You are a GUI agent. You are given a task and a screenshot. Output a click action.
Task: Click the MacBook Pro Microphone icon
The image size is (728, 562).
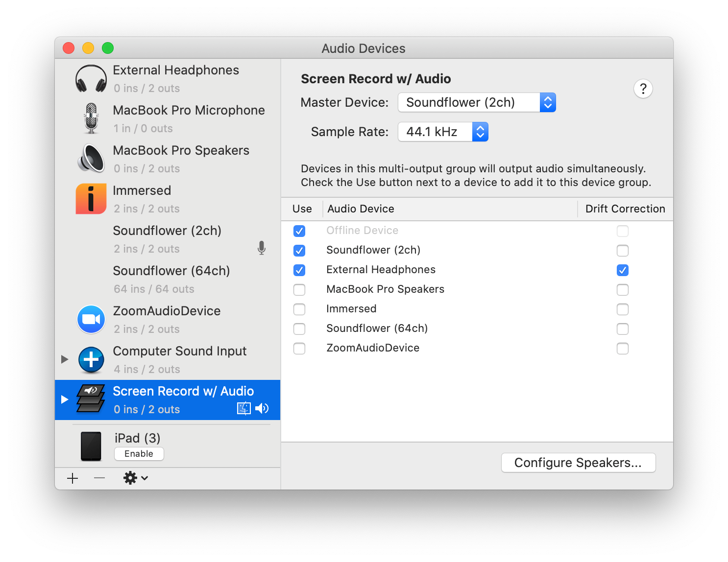click(91, 118)
